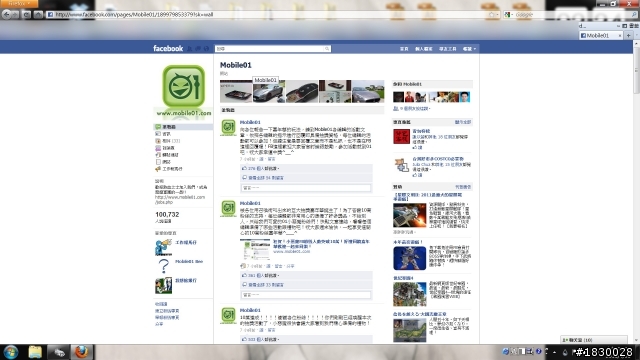Open the Home link in Facebook bar
640x360 pixels.
[404, 49]
